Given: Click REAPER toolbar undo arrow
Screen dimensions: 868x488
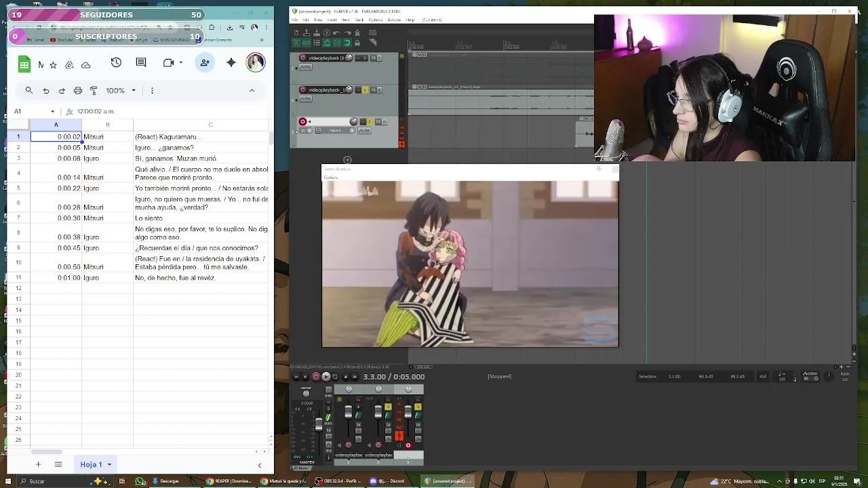Looking at the screenshot, I should point(336,33).
